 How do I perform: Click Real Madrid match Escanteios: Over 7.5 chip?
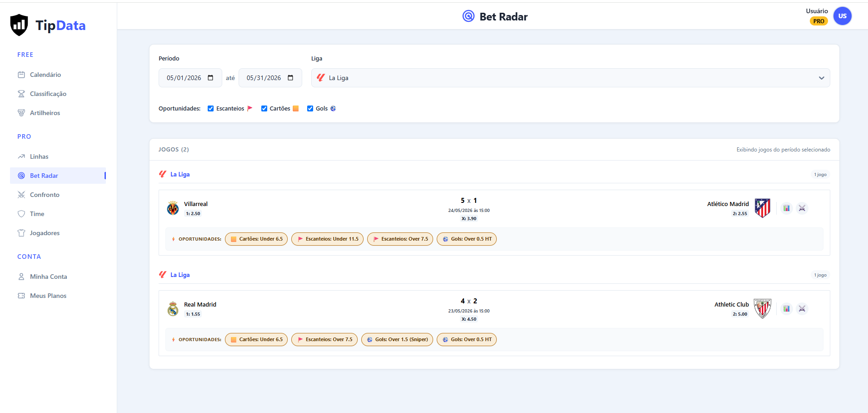click(x=324, y=339)
